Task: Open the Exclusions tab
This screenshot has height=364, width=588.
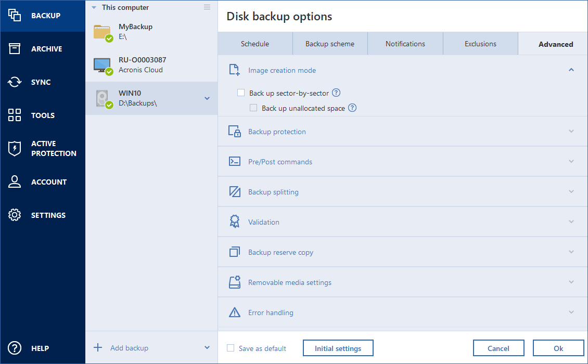Action: pos(480,44)
